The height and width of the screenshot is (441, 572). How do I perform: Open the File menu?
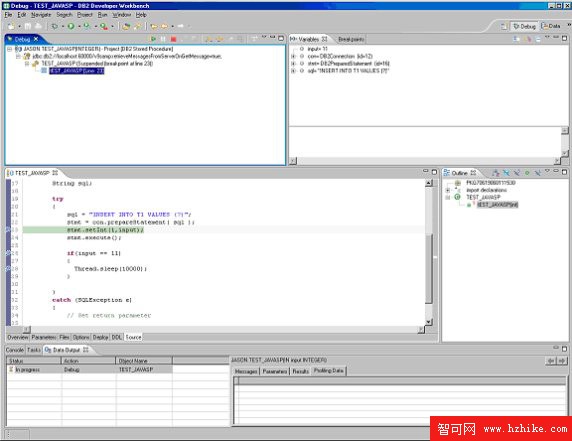[8, 15]
